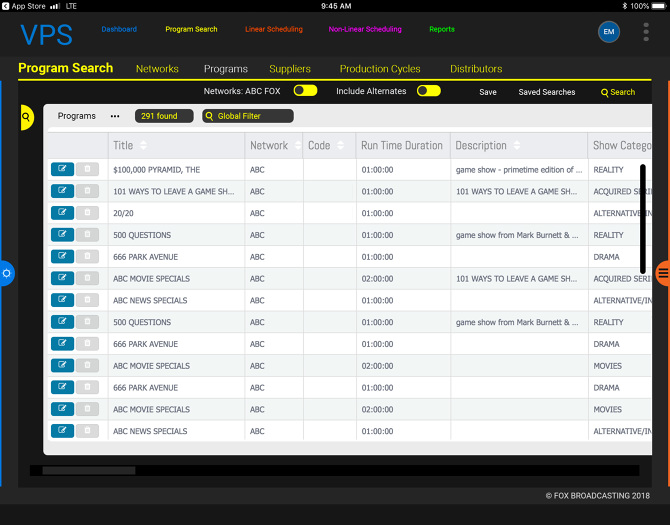Click the back arrow to App Store

point(6,6)
